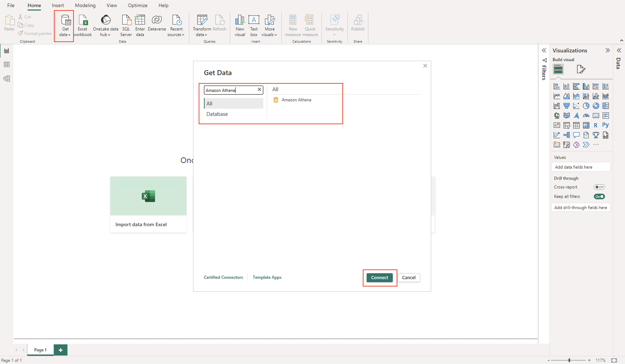Select the Gauge visual icon
The image size is (625, 364).
click(x=586, y=116)
